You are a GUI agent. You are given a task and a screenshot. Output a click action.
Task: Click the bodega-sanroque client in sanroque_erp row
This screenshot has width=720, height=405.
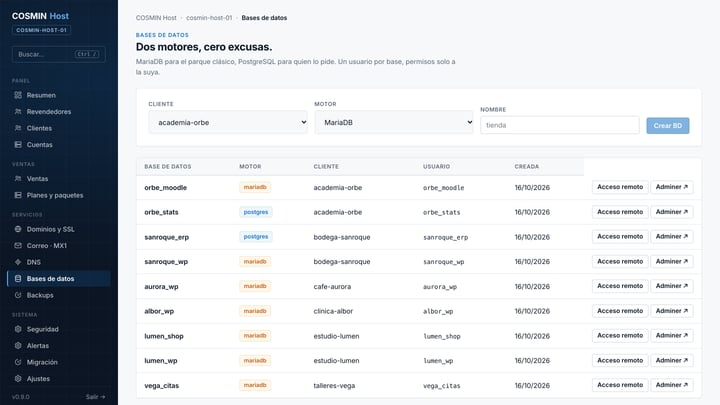(x=342, y=237)
